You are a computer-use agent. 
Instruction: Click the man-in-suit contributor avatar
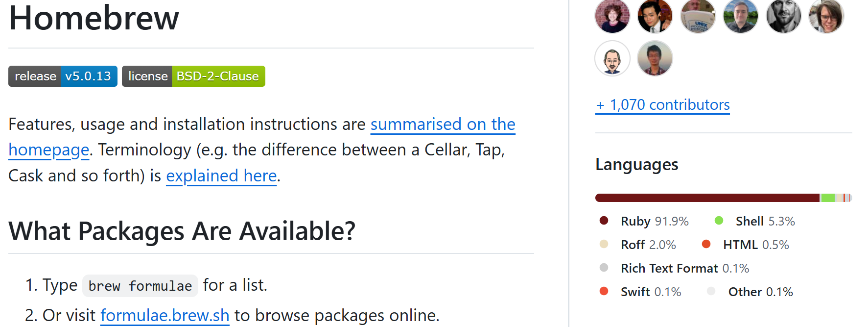coord(655,16)
